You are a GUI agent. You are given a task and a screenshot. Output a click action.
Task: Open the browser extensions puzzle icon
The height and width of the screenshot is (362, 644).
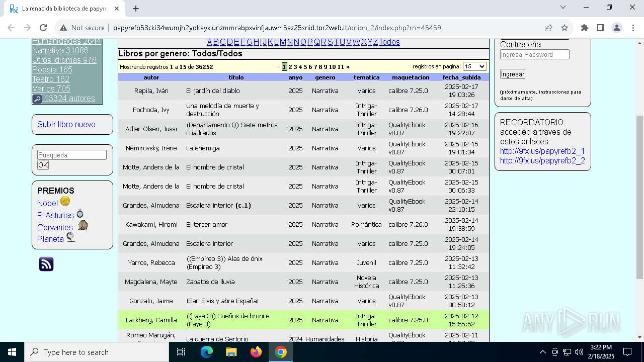(x=585, y=28)
